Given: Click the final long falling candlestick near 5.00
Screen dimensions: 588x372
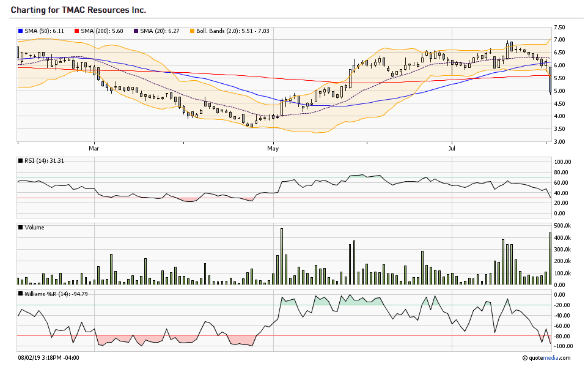Looking at the screenshot, I should [x=550, y=80].
